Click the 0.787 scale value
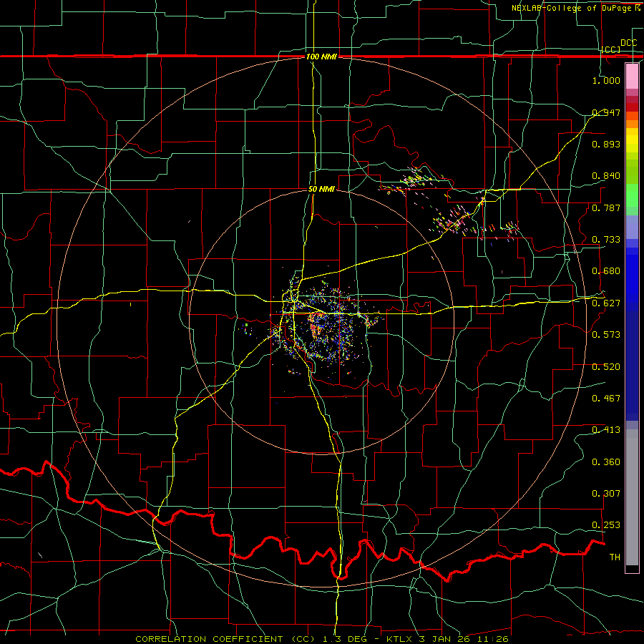The image size is (644, 644). (x=606, y=208)
